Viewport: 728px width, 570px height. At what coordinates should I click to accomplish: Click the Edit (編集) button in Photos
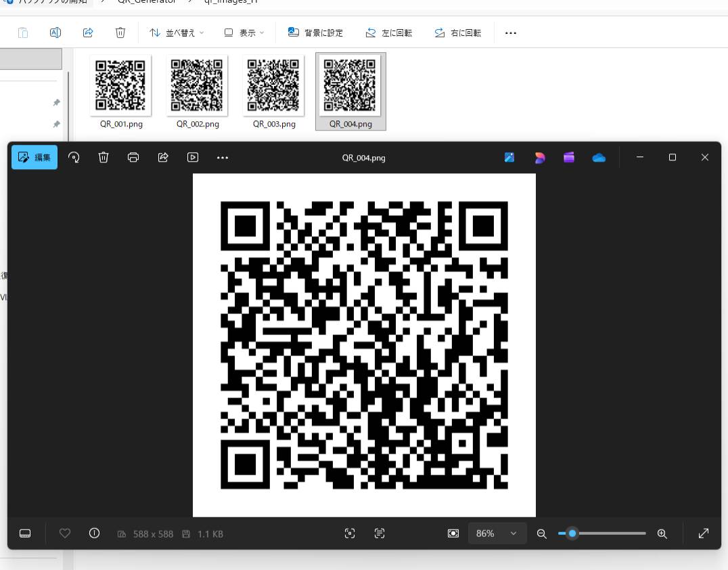[x=35, y=158]
